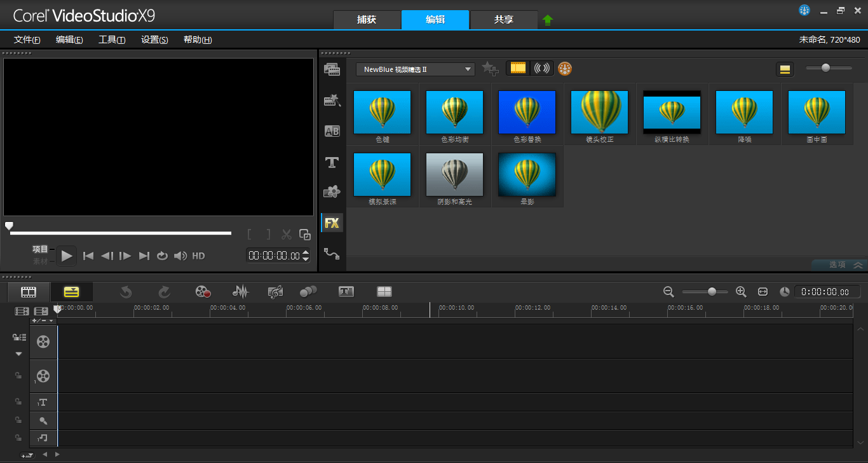The image size is (868, 463).
Task: Click the Record/Capture option film reel icon
Action: coord(203,292)
